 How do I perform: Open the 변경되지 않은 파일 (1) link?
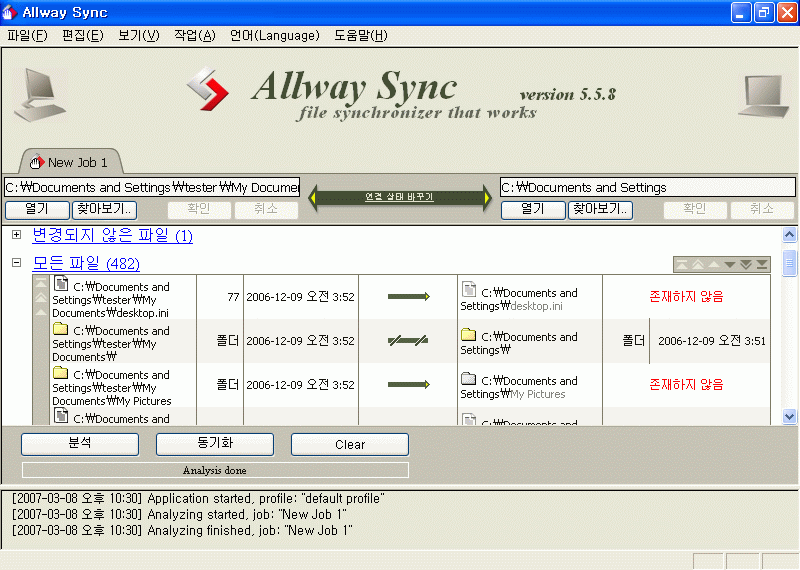click(x=112, y=235)
